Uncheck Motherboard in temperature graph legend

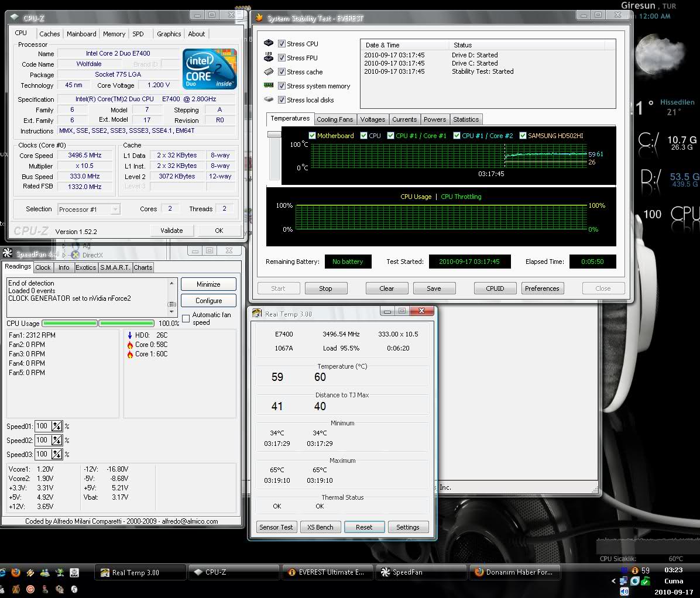point(312,136)
